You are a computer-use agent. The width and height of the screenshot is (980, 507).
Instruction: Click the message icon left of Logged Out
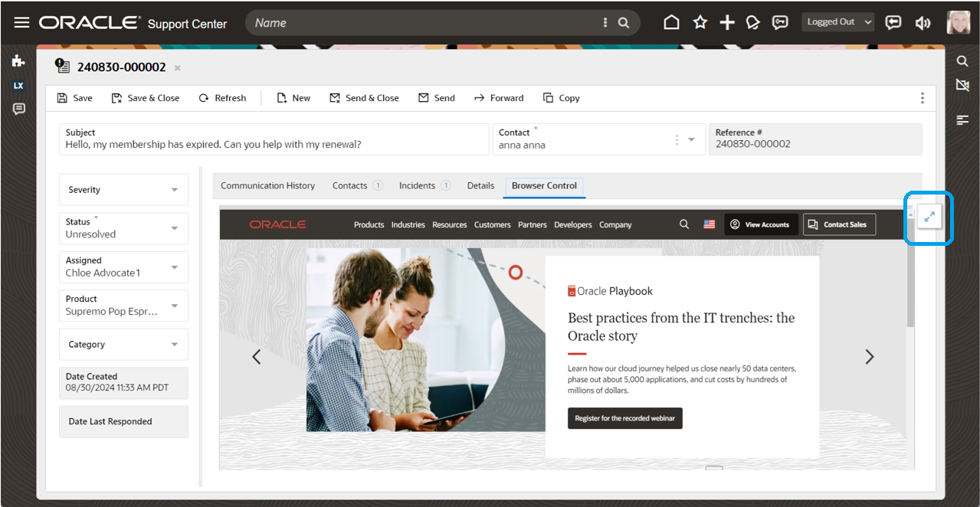coord(780,22)
